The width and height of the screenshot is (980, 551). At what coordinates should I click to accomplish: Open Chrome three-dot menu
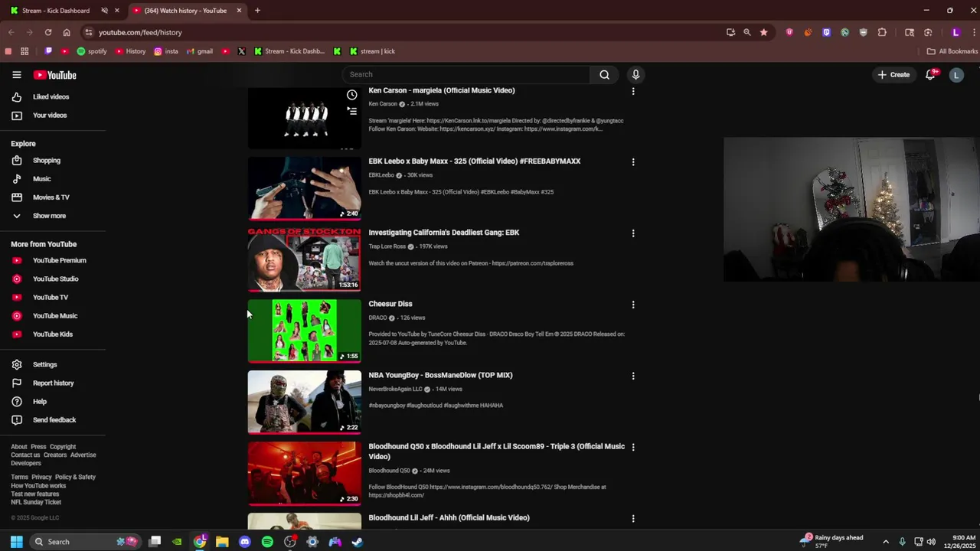972,32
